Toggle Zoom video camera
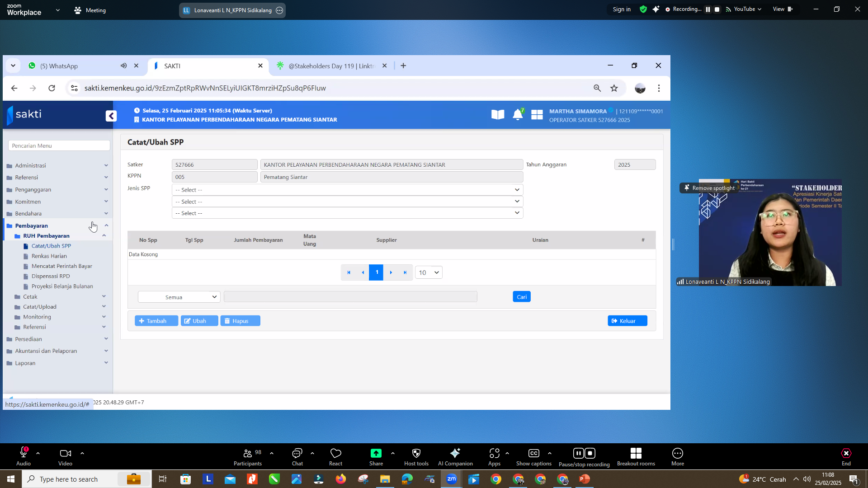Image resolution: width=868 pixels, height=488 pixels. [65, 456]
